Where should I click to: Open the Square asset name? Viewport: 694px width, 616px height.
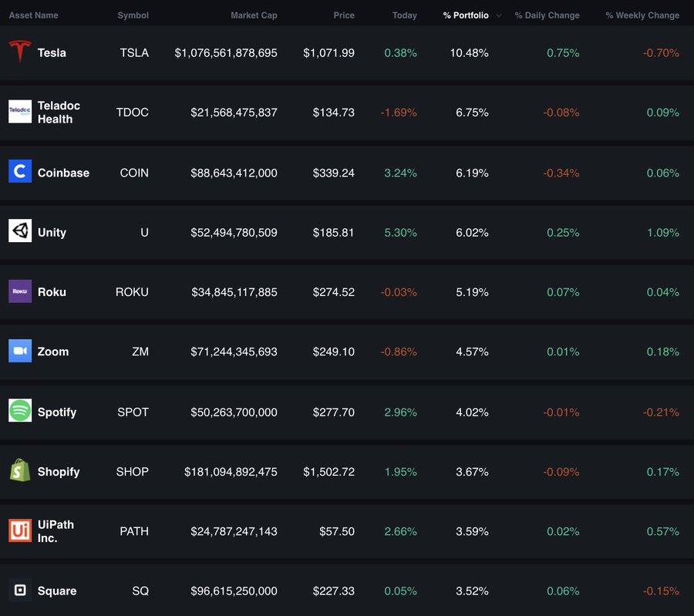tap(57, 591)
